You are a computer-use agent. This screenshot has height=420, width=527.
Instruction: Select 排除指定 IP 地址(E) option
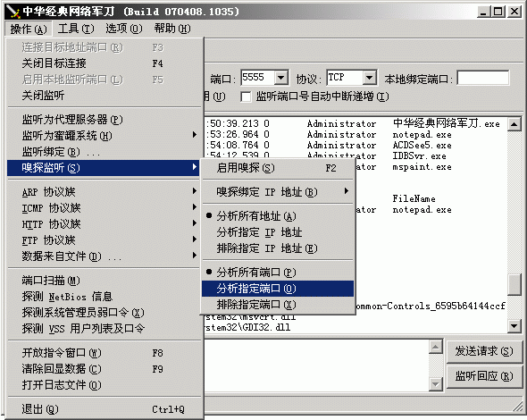pos(278,248)
